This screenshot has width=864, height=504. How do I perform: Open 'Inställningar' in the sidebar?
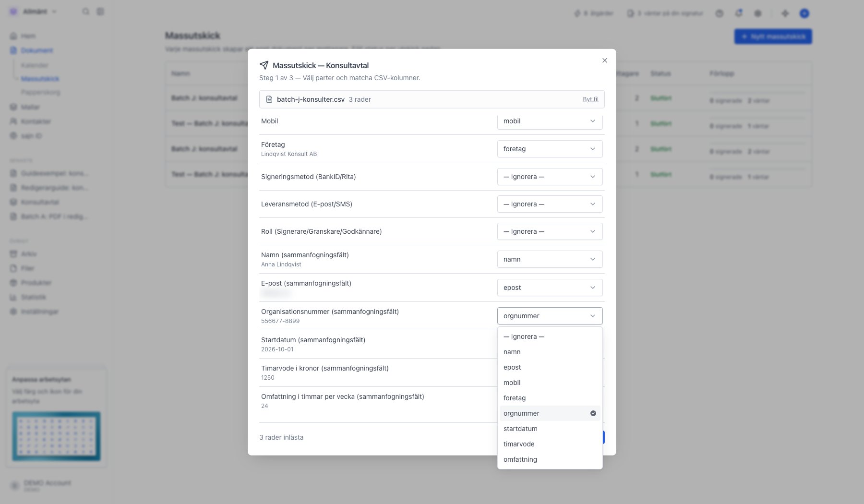(34, 312)
